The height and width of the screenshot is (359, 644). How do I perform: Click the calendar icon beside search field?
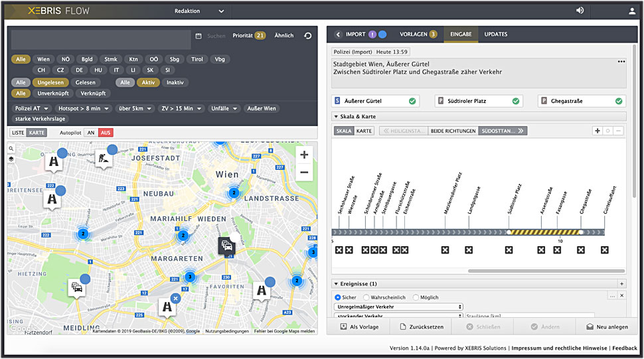[x=199, y=36]
